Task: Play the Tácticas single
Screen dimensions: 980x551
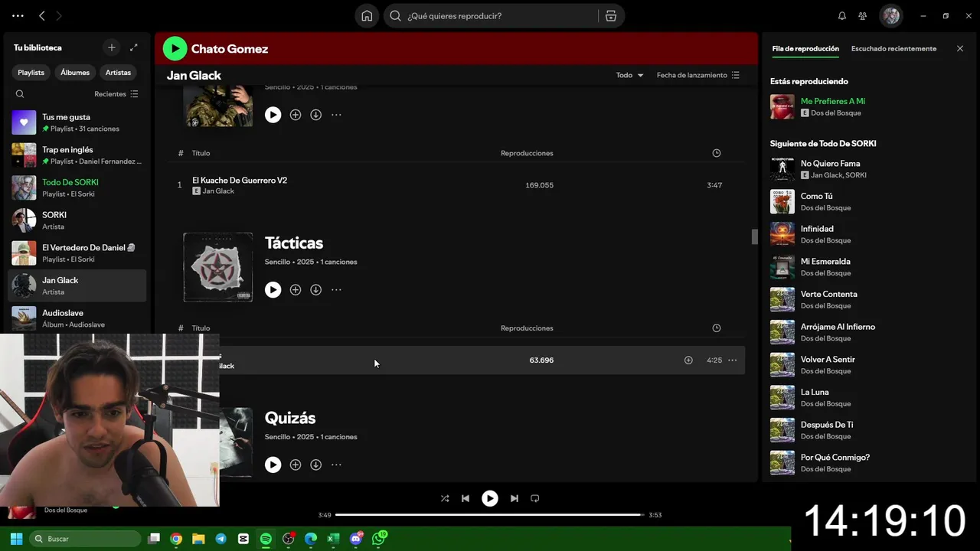Action: [273, 290]
